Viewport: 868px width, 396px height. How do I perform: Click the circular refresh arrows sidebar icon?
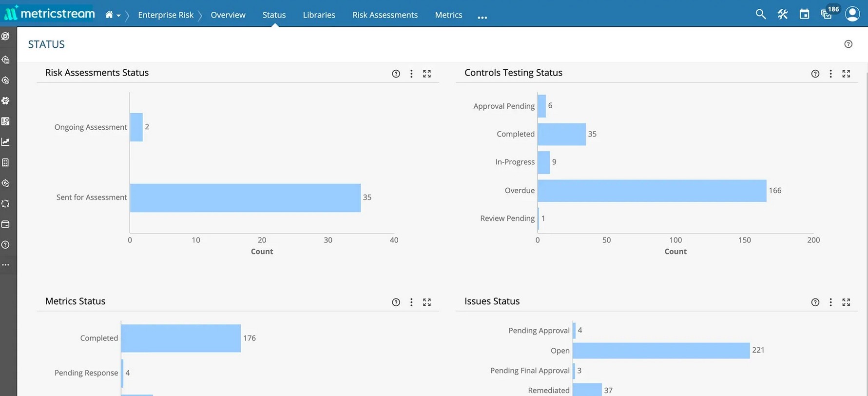[x=6, y=204]
